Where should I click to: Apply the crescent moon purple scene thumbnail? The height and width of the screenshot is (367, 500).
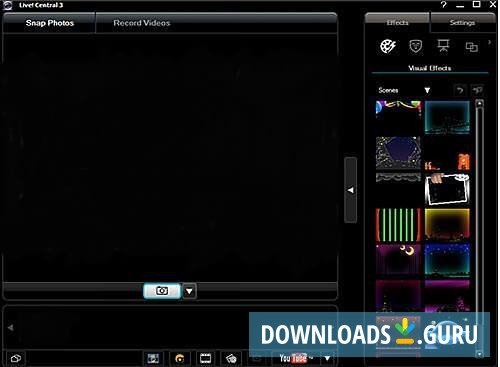(x=398, y=260)
